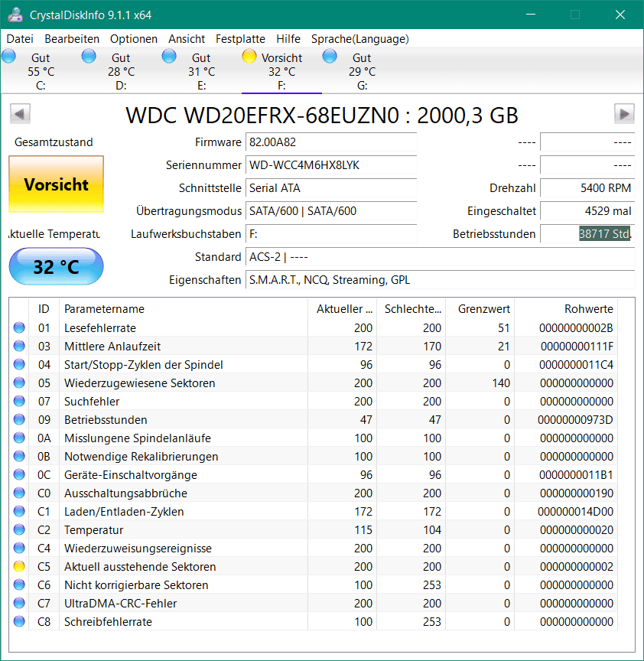The height and width of the screenshot is (661, 644).
Task: Open the Festplatte menu
Action: pyautogui.click(x=241, y=39)
